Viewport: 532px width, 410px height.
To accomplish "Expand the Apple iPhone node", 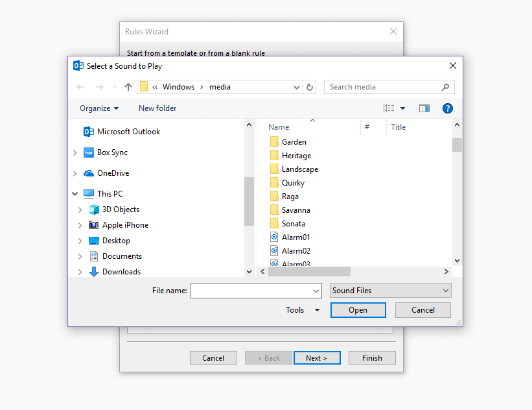I will tap(80, 225).
